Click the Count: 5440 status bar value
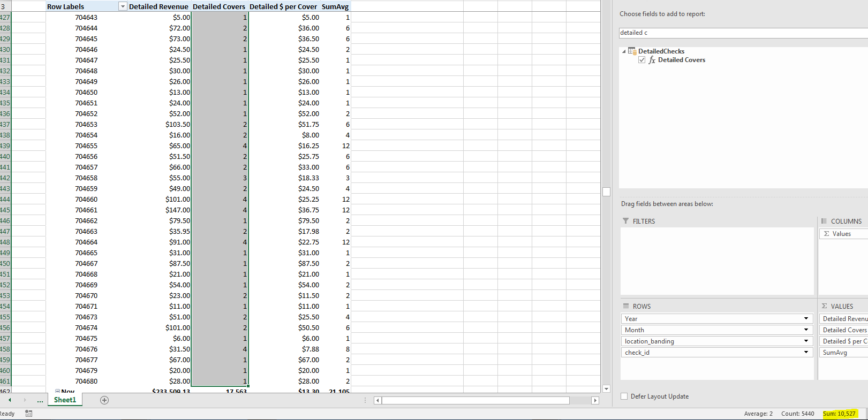 (797, 414)
